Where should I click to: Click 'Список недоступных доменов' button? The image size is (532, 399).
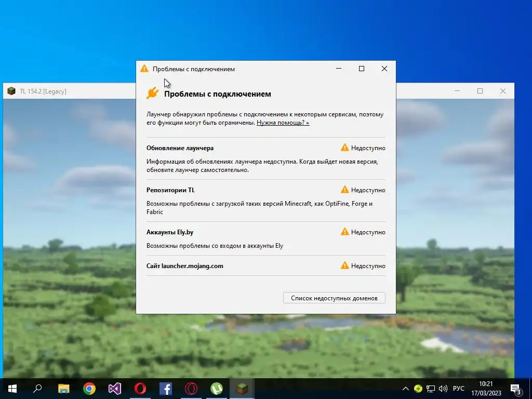(334, 298)
